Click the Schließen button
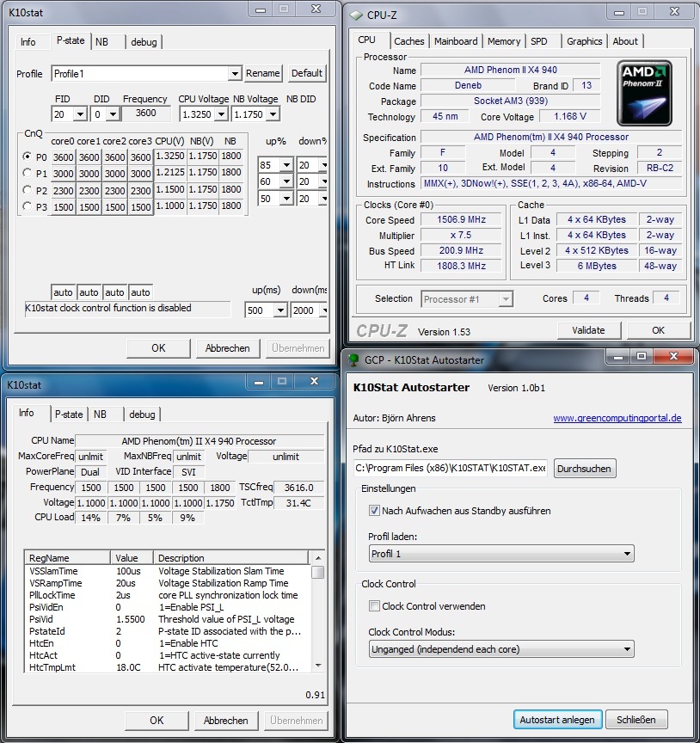Screen dimensions: 700x743 click(x=636, y=720)
